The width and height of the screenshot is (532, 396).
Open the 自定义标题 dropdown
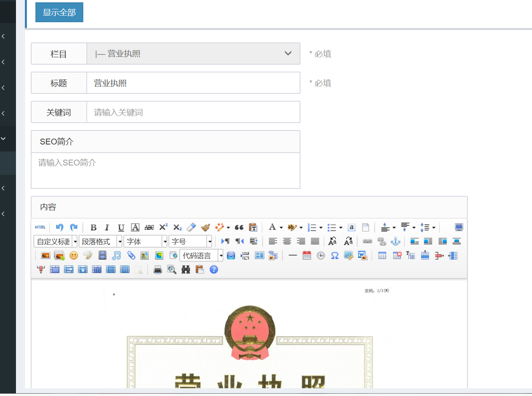[x=55, y=241]
